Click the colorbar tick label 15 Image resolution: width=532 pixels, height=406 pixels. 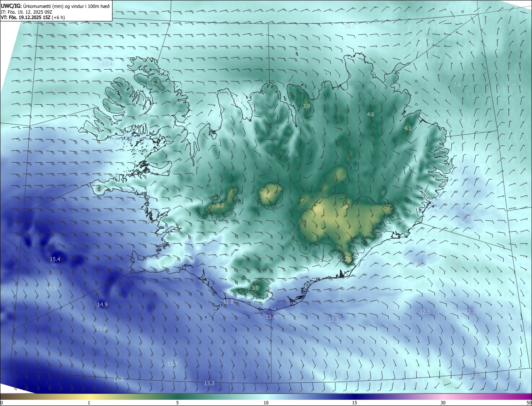(x=355, y=403)
